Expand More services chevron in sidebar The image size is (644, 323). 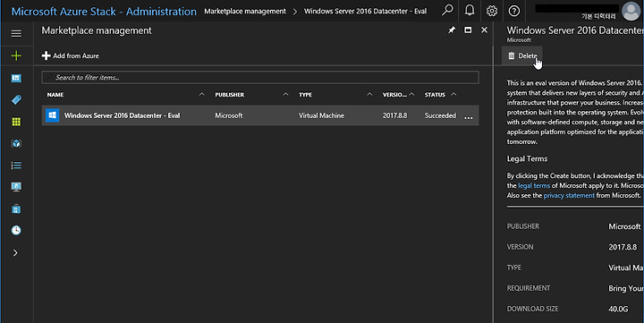pyautogui.click(x=15, y=252)
